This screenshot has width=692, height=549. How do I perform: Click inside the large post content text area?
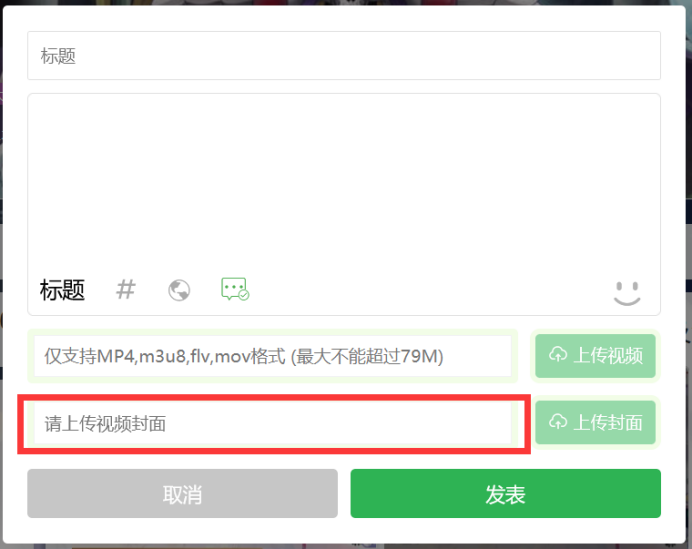tap(344, 181)
